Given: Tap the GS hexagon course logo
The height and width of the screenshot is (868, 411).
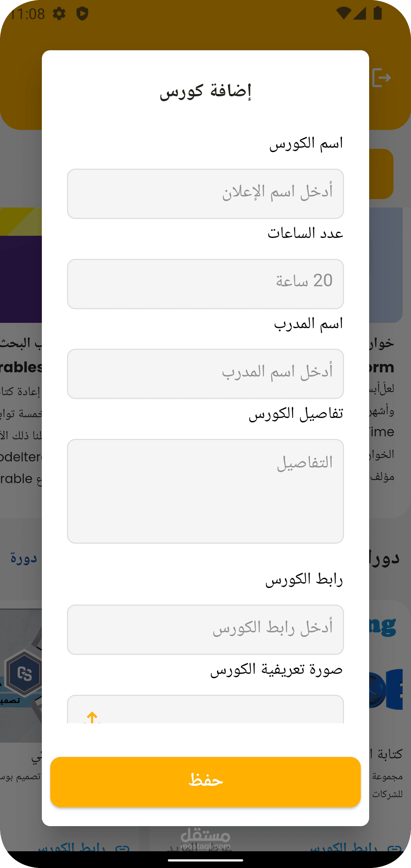Looking at the screenshot, I should 24,674.
